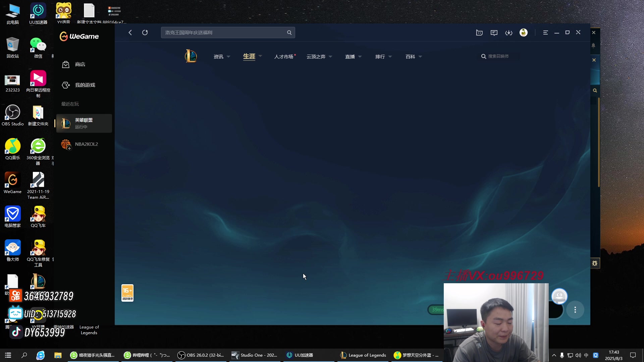The image size is (644, 362).
Task: Click the search icon in right side panel
Action: (x=595, y=90)
